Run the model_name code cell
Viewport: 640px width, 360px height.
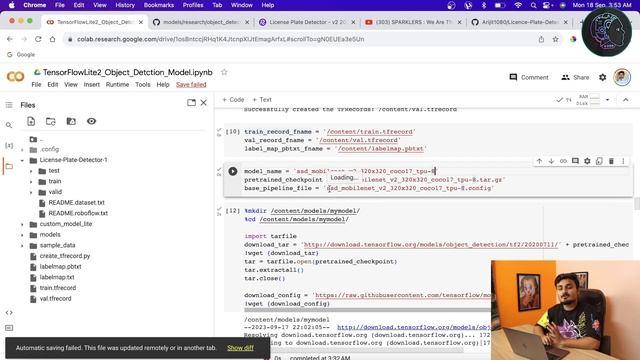(233, 171)
